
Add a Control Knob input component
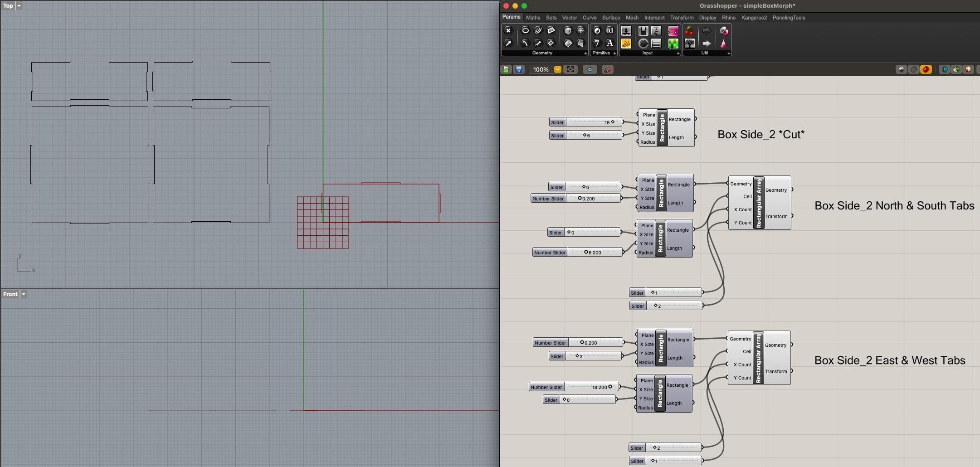(x=643, y=44)
